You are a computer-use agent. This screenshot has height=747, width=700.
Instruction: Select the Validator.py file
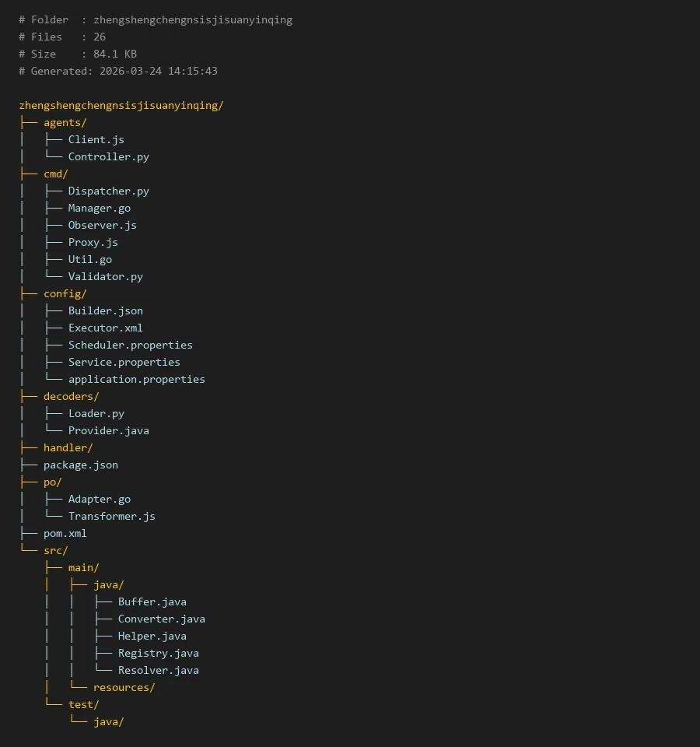click(105, 276)
